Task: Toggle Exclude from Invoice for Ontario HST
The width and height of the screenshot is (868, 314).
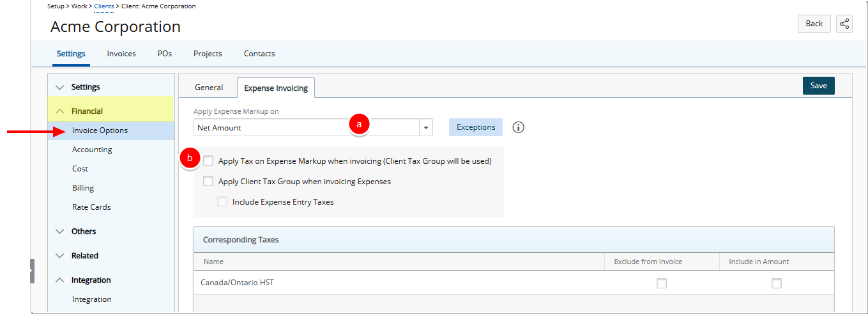Action: point(662,283)
